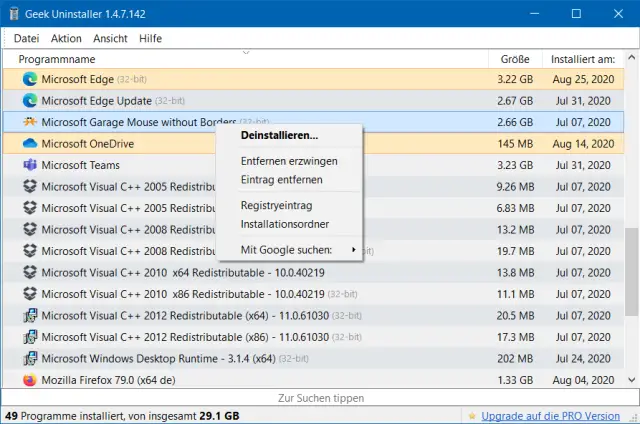Click the Mozilla Firefox 79.0 icon
The width and height of the screenshot is (640, 424).
coord(29,380)
